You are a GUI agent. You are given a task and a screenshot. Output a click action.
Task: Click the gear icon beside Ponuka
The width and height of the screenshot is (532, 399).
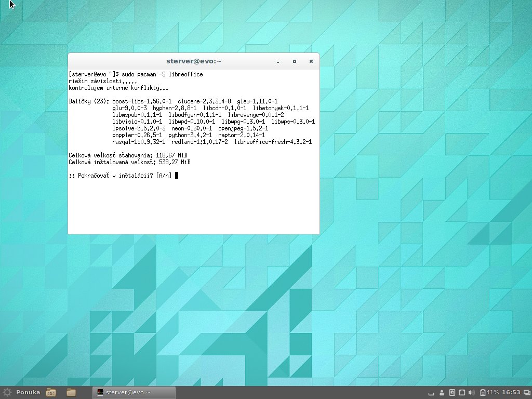(x=7, y=392)
